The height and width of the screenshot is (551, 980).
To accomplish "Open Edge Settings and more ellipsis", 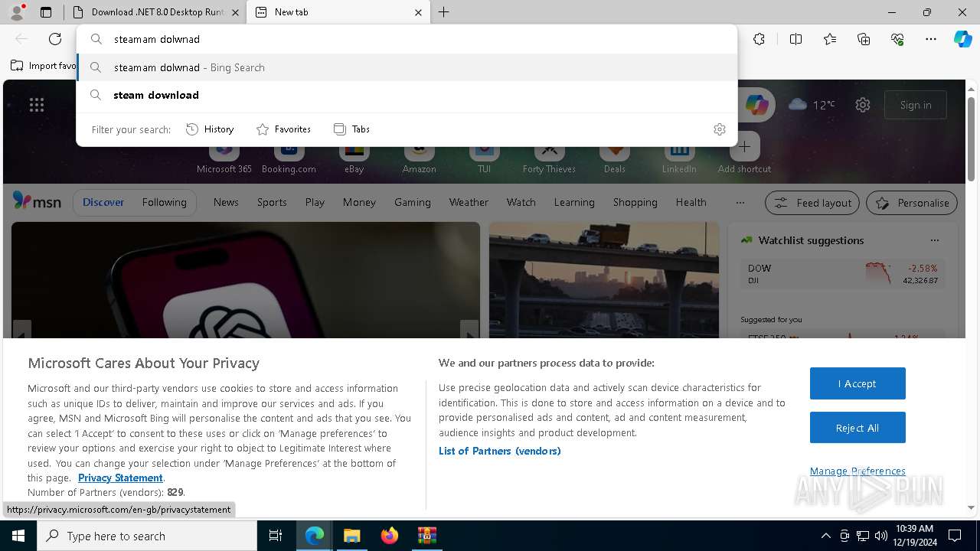I will click(931, 39).
